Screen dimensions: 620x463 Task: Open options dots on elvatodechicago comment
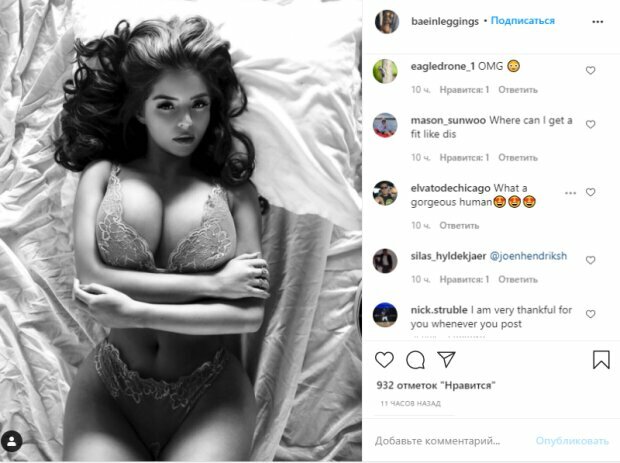[570, 193]
